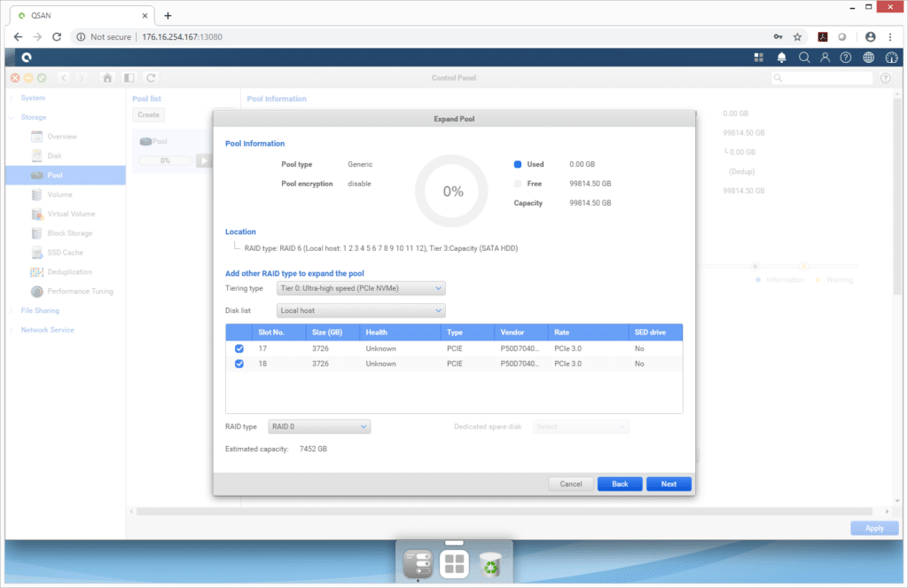Open a new browser tab
Screen dimensions: 908x588
pyautogui.click(x=168, y=16)
